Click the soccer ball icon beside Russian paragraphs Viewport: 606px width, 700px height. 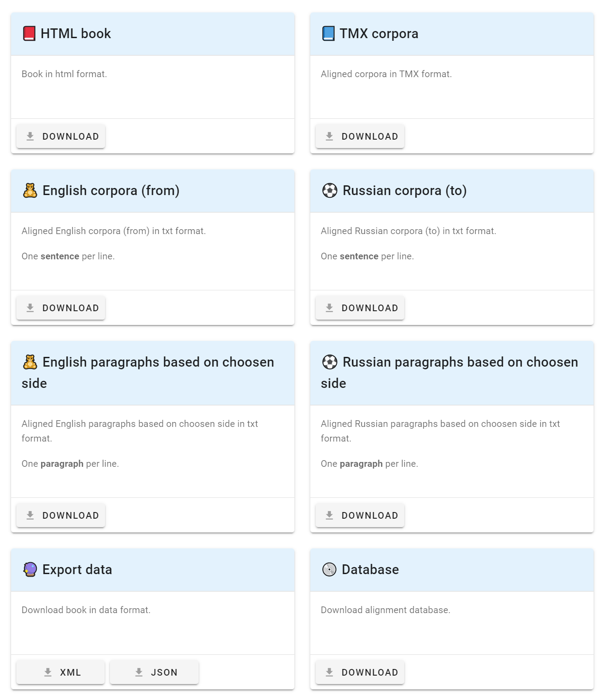[x=330, y=362]
